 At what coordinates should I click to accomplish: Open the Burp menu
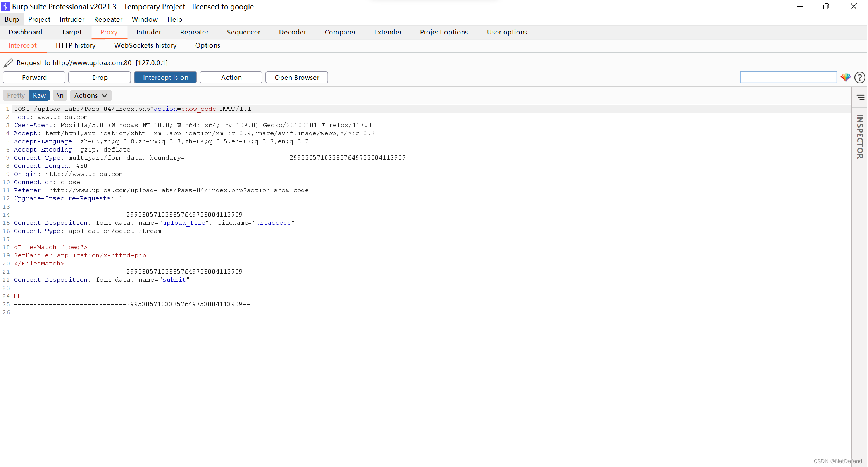(12, 19)
